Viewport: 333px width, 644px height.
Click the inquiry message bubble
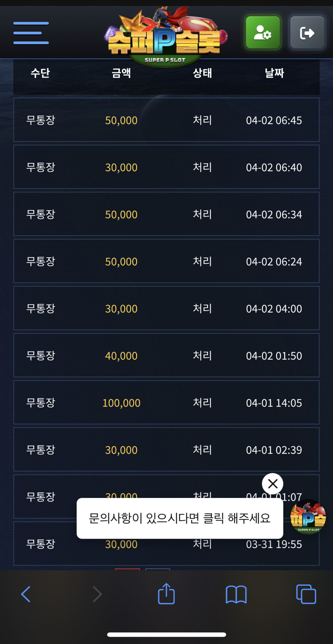point(180,518)
